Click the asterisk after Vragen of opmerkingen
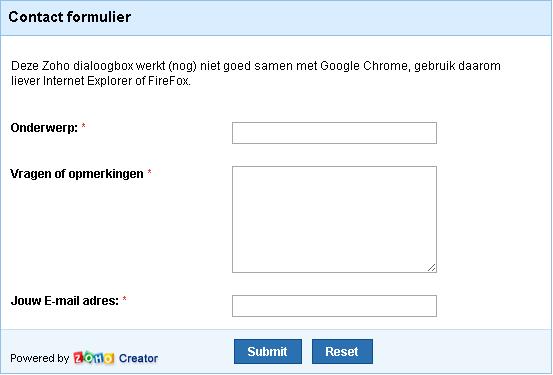The width and height of the screenshot is (553, 375). pyautogui.click(x=149, y=172)
